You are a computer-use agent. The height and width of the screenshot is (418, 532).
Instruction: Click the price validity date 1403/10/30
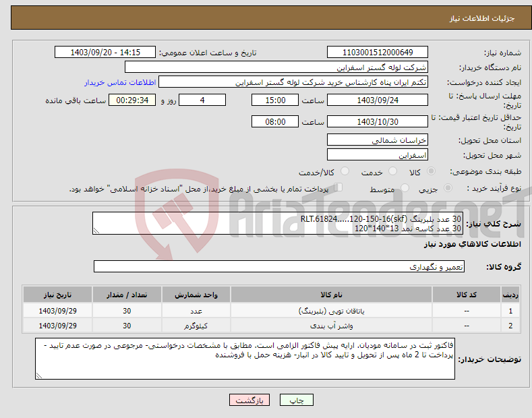click(x=378, y=121)
